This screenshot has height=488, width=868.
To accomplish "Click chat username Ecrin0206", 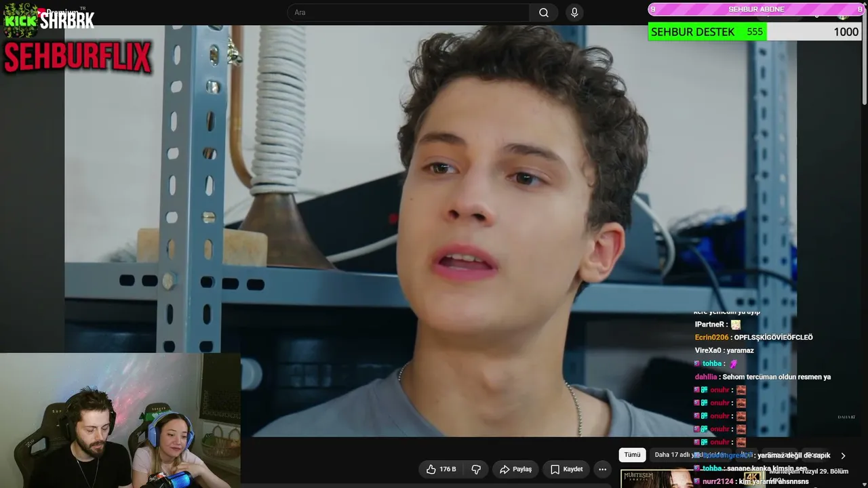I will (711, 338).
